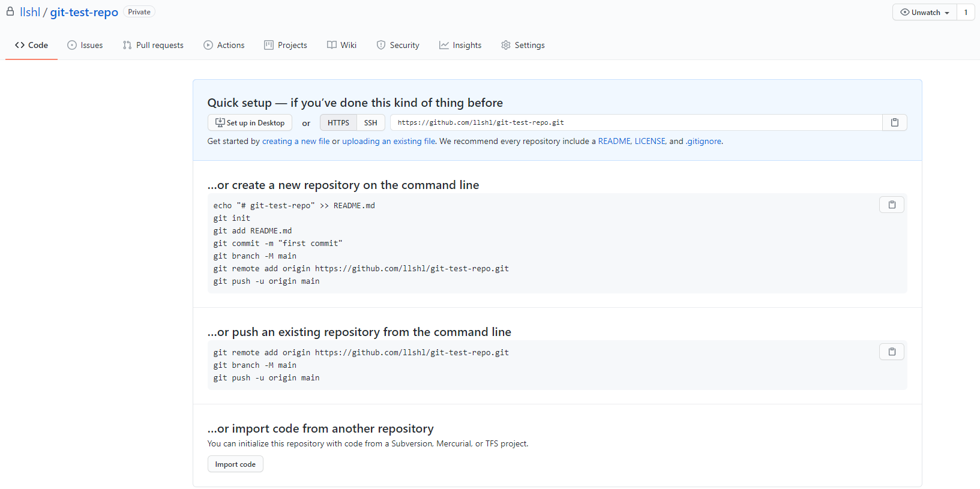
Task: Click the Import code button
Action: coord(235,464)
